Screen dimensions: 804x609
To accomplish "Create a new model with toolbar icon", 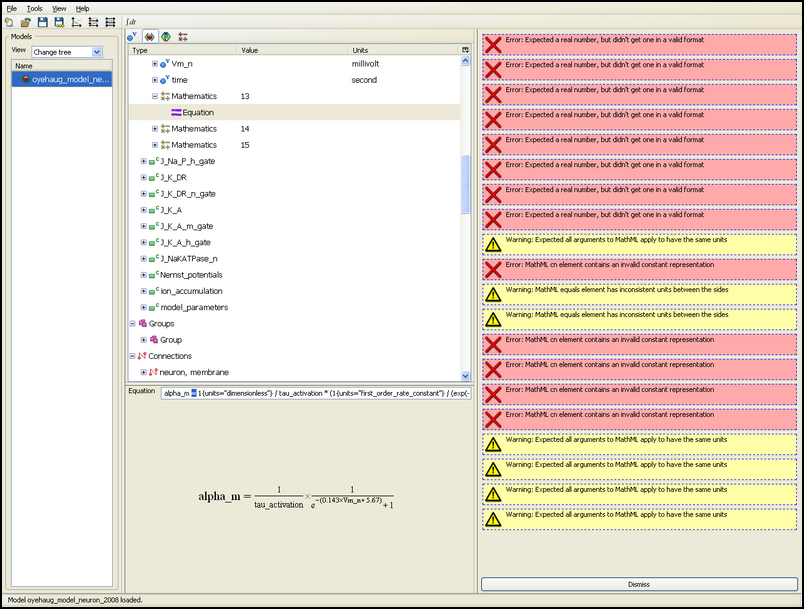I will 9,22.
